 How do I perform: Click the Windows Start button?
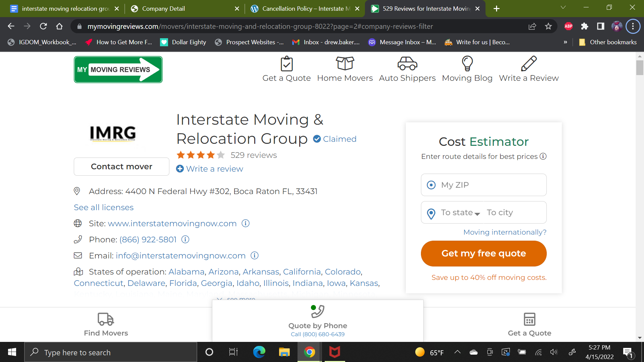pyautogui.click(x=12, y=352)
